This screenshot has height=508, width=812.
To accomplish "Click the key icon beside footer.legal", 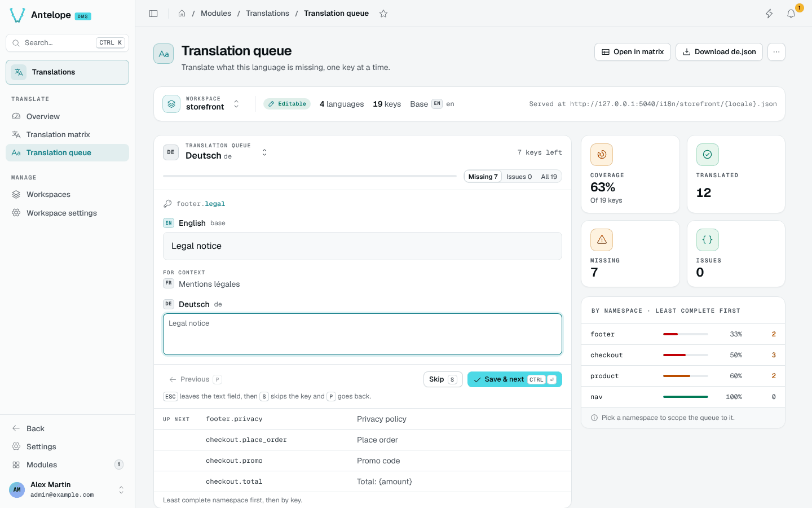I will click(167, 204).
